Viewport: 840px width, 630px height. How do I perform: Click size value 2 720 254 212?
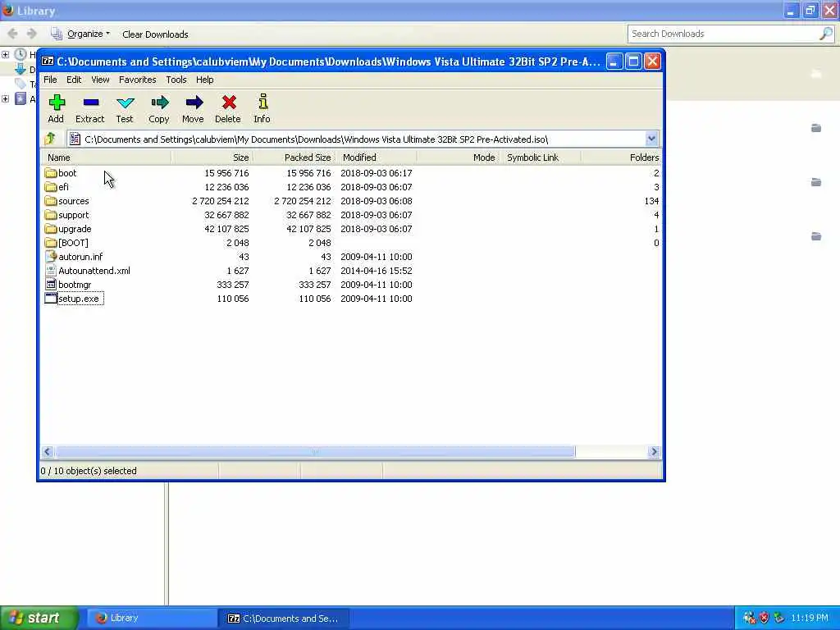coord(220,201)
